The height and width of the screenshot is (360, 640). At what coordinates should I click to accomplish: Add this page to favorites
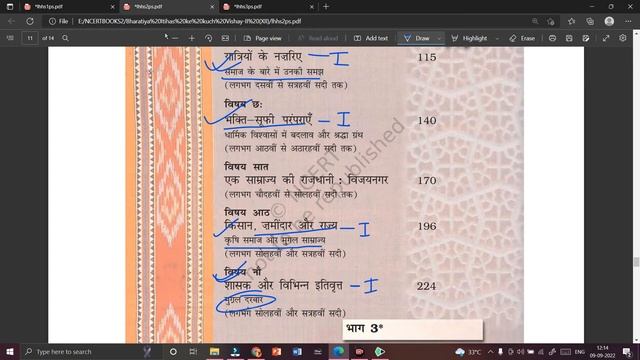(x=551, y=21)
